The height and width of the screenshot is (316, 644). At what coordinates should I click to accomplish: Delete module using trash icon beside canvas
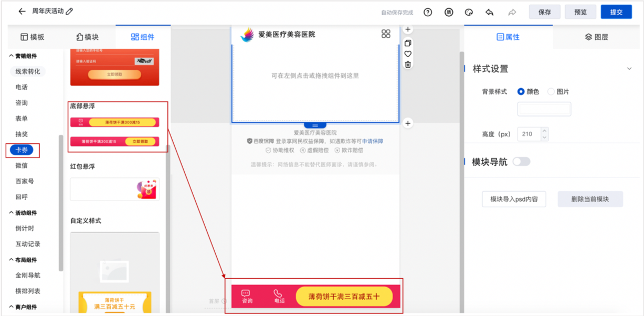coord(408,65)
